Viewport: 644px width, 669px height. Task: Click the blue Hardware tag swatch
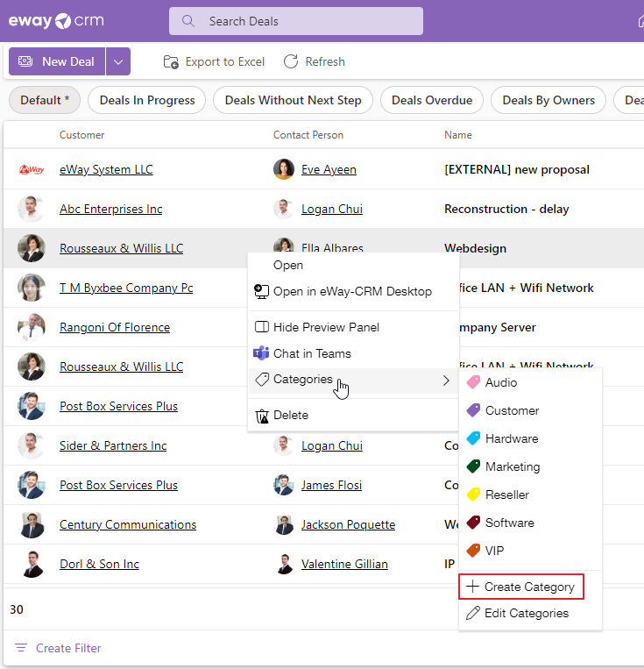tap(473, 438)
